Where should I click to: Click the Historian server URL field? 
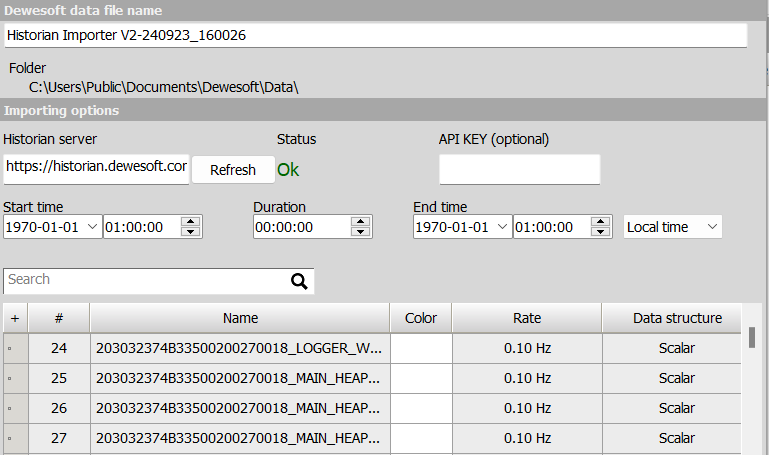click(x=96, y=169)
